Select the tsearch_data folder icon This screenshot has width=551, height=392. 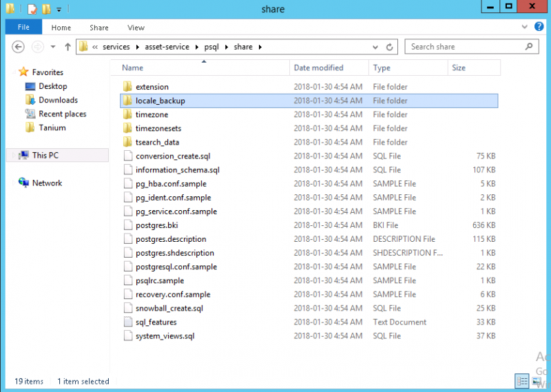click(x=128, y=142)
